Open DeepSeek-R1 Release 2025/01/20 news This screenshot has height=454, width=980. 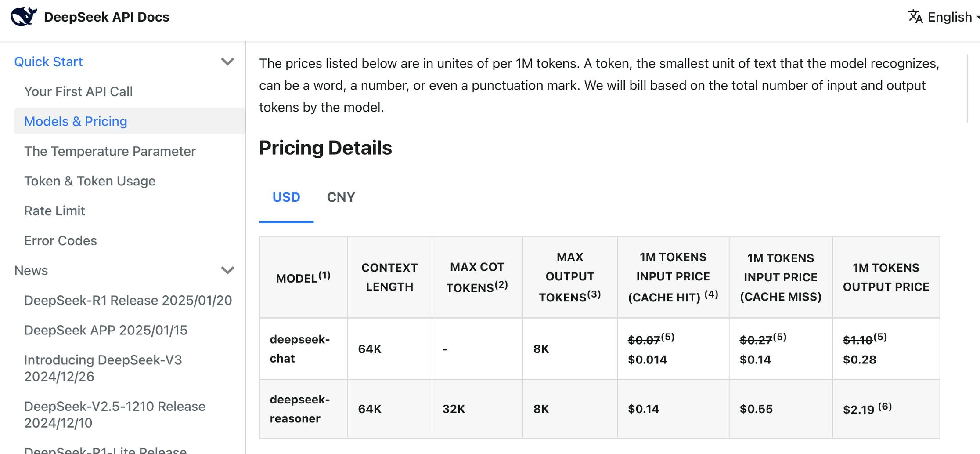(128, 300)
